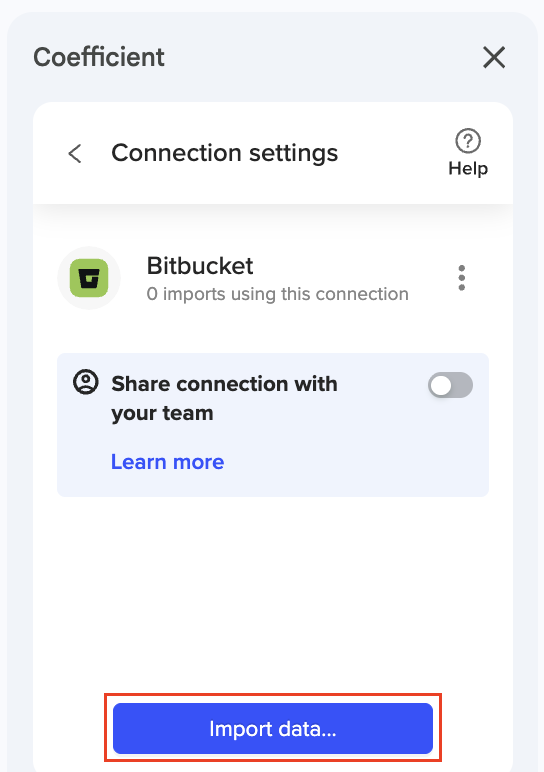The image size is (544, 772).
Task: Click the "Share connection with" bold label
Action: [x=224, y=384]
